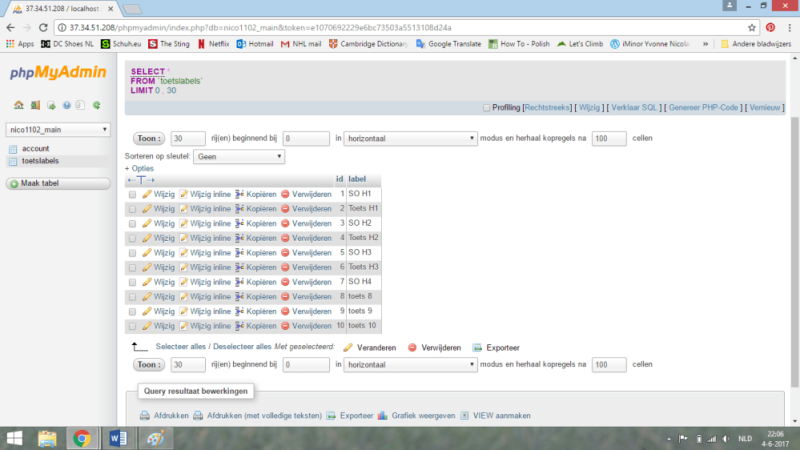Click the top Toon button

149,138
